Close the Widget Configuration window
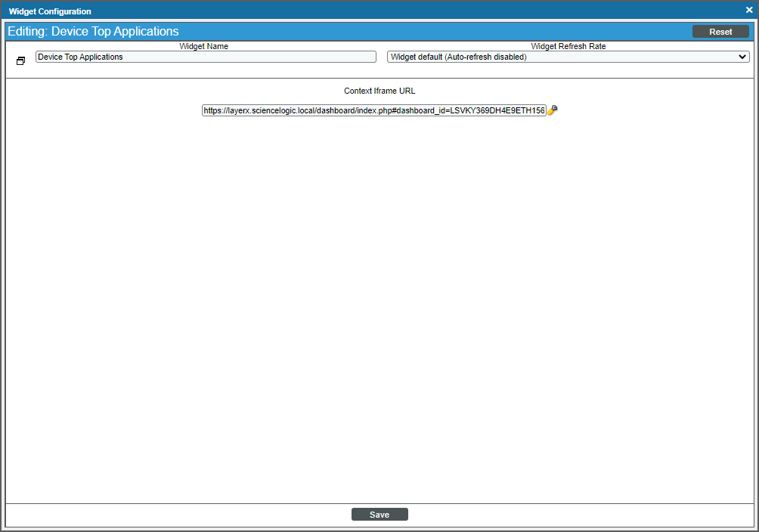 [x=748, y=10]
